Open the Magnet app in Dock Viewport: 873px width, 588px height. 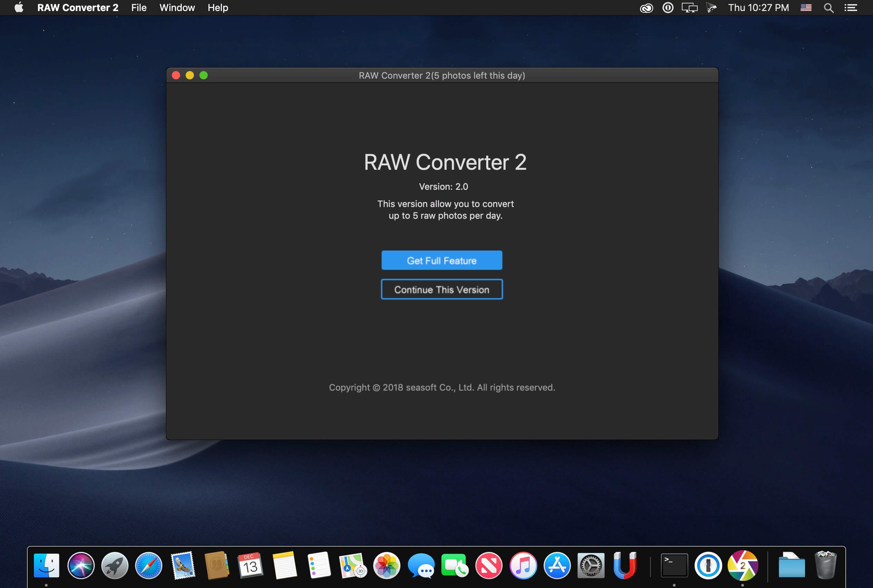[625, 565]
